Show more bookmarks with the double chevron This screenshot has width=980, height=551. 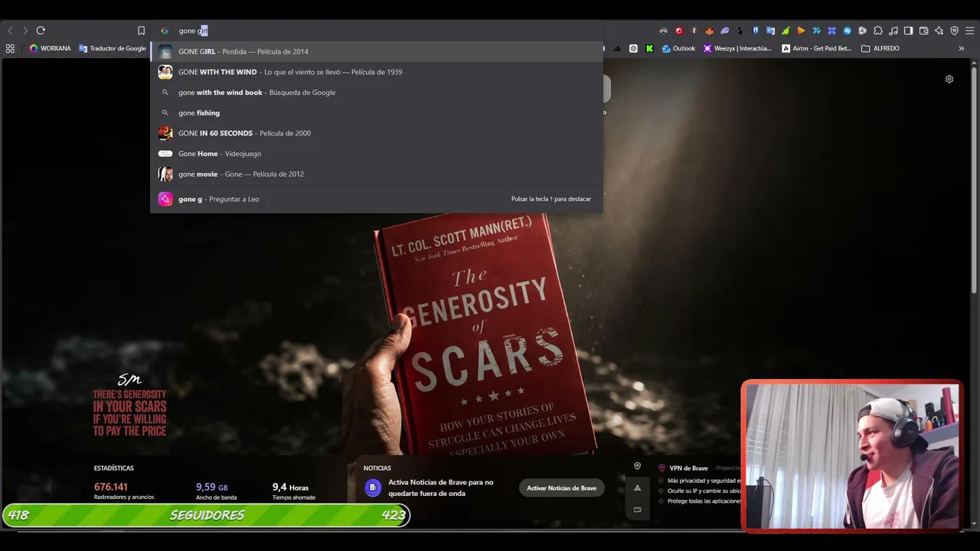(962, 48)
